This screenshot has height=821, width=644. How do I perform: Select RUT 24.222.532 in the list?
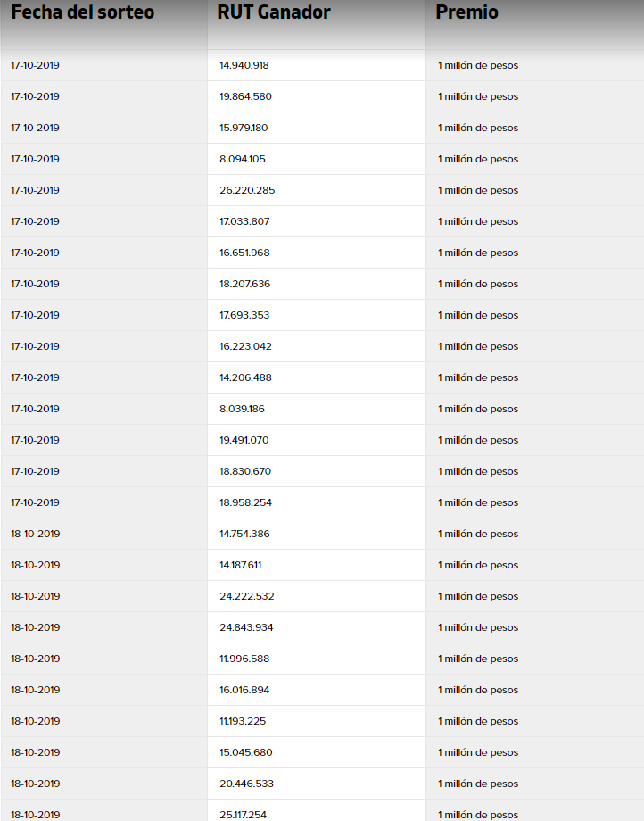click(246, 596)
